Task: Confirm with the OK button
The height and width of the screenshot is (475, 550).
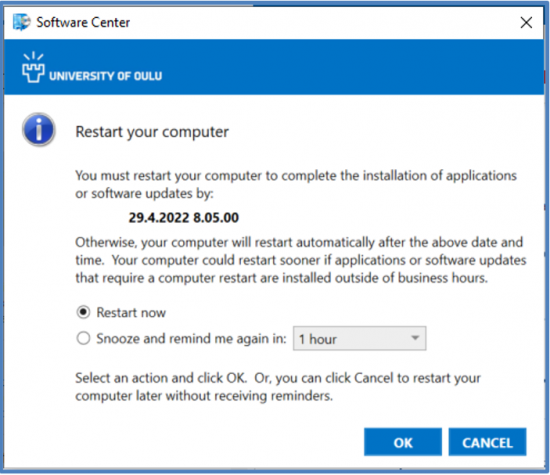Action: tap(403, 442)
